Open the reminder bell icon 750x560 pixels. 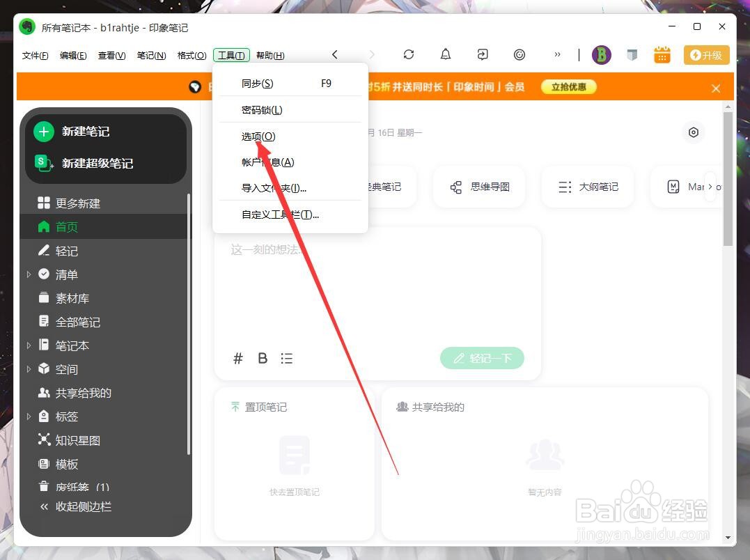click(445, 54)
